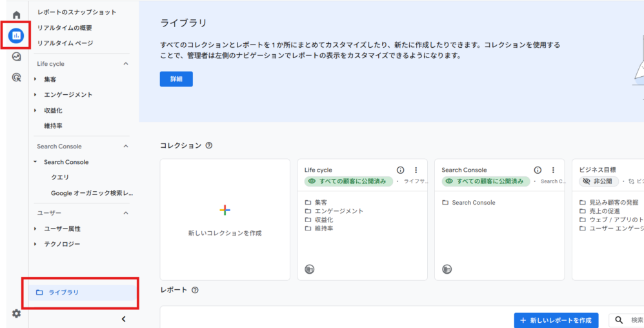Screen dimensions: 644x328
Task: Select ライブラリ in the sidebar
Action: click(x=63, y=292)
